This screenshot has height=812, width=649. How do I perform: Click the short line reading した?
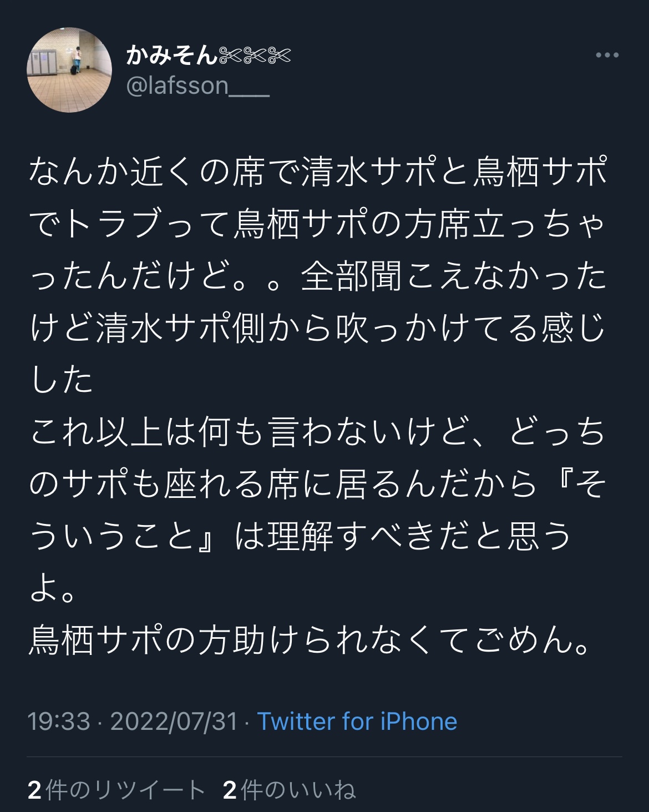[61, 382]
